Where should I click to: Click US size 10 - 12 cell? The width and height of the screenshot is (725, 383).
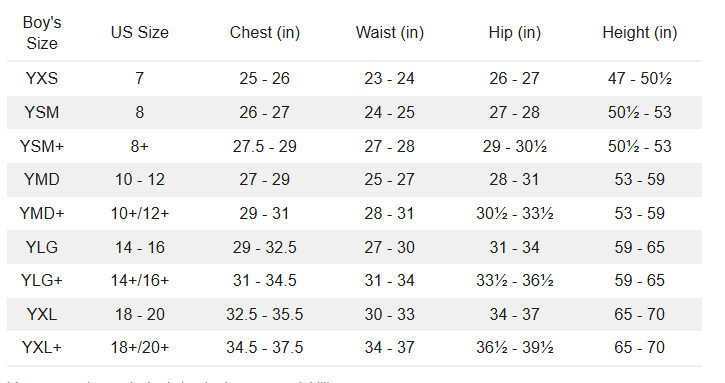(x=140, y=179)
